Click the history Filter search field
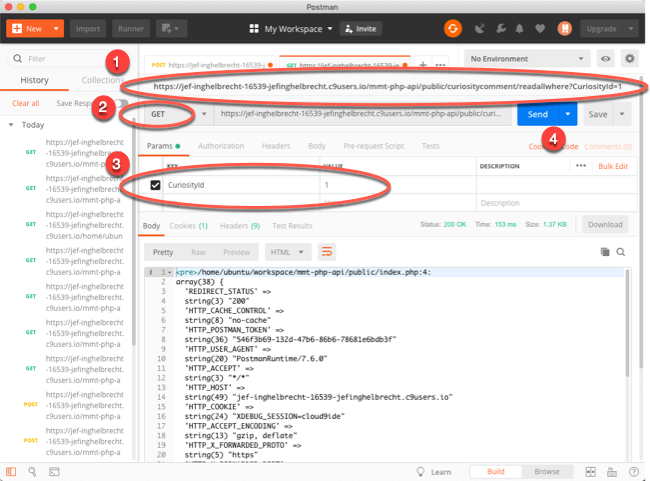The width and height of the screenshot is (650, 481). point(62,58)
